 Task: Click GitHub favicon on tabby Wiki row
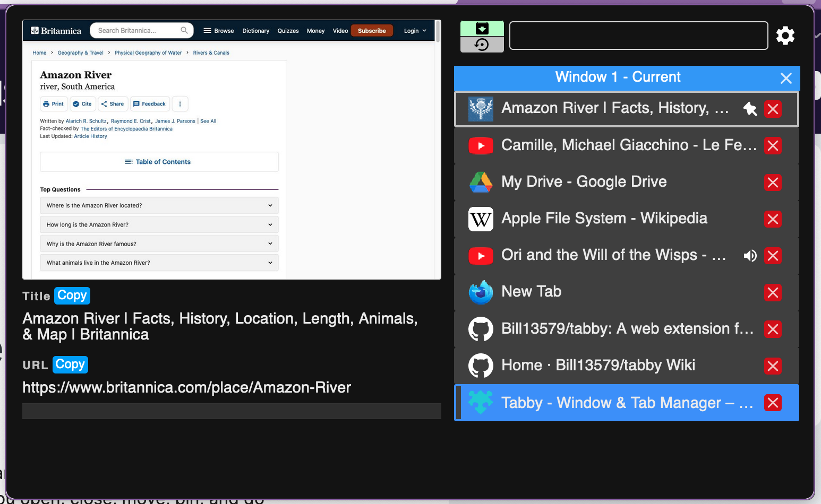(x=481, y=366)
